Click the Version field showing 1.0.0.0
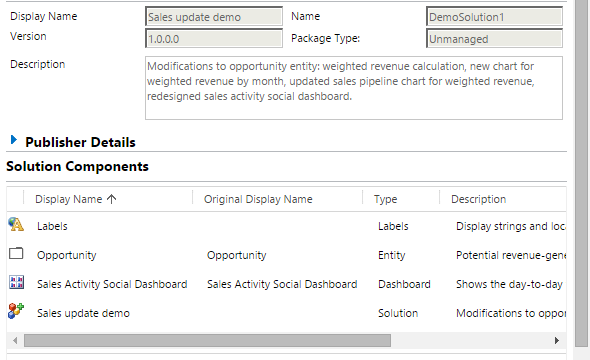This screenshot has height=360, width=590. coord(214,39)
